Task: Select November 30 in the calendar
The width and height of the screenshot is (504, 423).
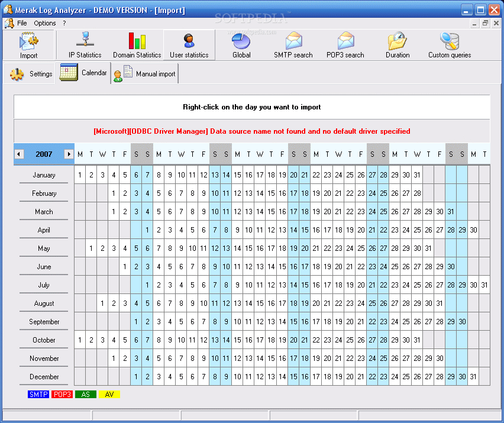Action: point(440,358)
